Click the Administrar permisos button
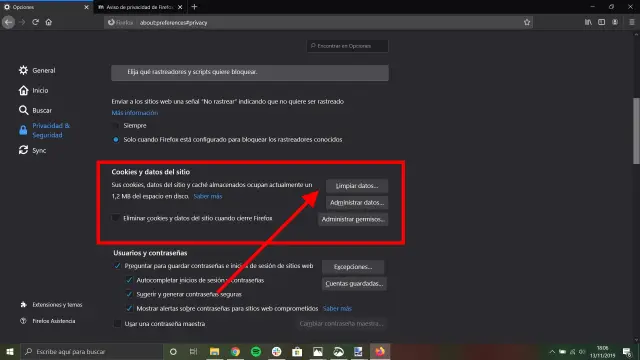The height and width of the screenshot is (360, 640). tap(353, 219)
